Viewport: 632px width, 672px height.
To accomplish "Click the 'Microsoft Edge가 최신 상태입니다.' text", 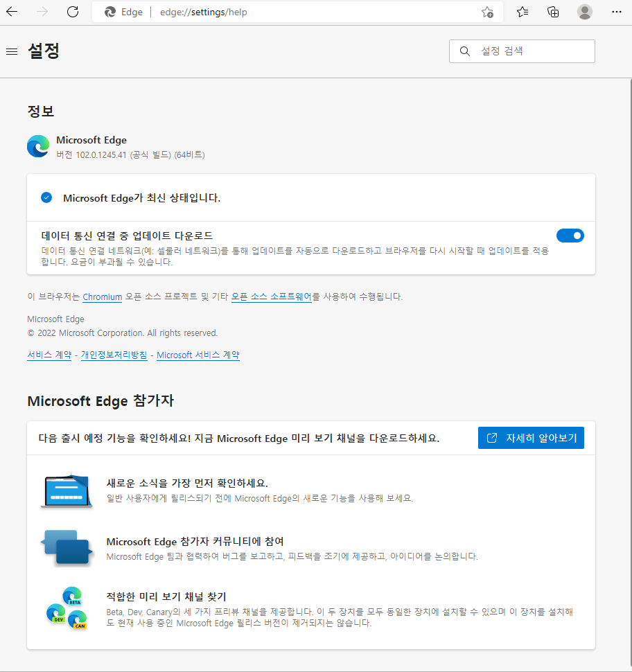I will [142, 198].
